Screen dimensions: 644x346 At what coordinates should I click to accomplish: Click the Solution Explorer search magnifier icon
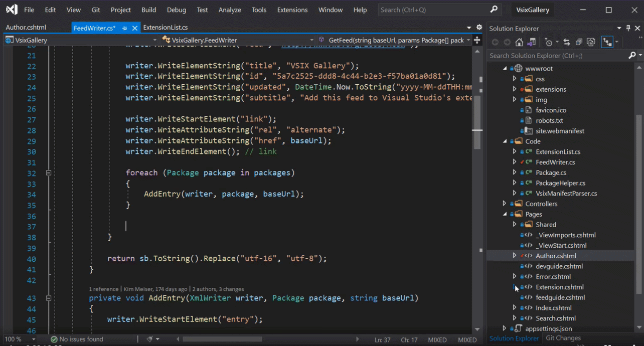coord(632,56)
